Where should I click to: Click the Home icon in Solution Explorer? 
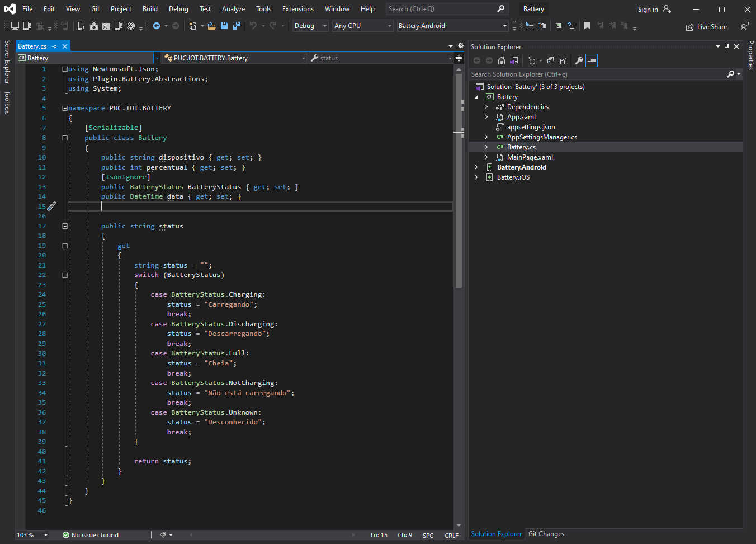[x=502, y=60]
